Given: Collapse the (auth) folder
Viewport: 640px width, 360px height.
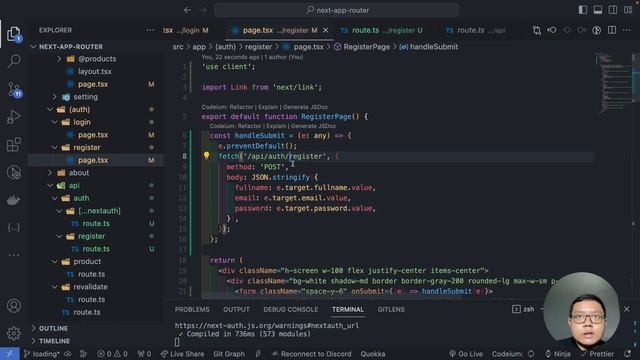Looking at the screenshot, I should (50, 109).
